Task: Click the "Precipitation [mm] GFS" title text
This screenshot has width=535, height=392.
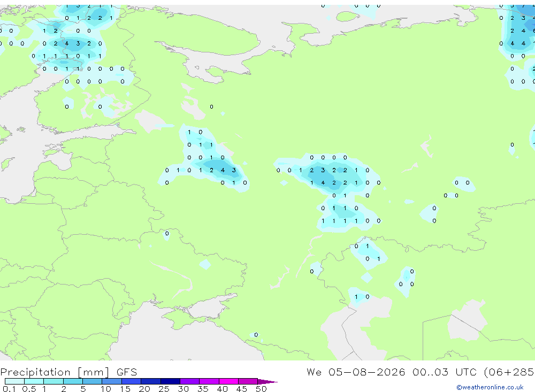Action: [x=68, y=372]
